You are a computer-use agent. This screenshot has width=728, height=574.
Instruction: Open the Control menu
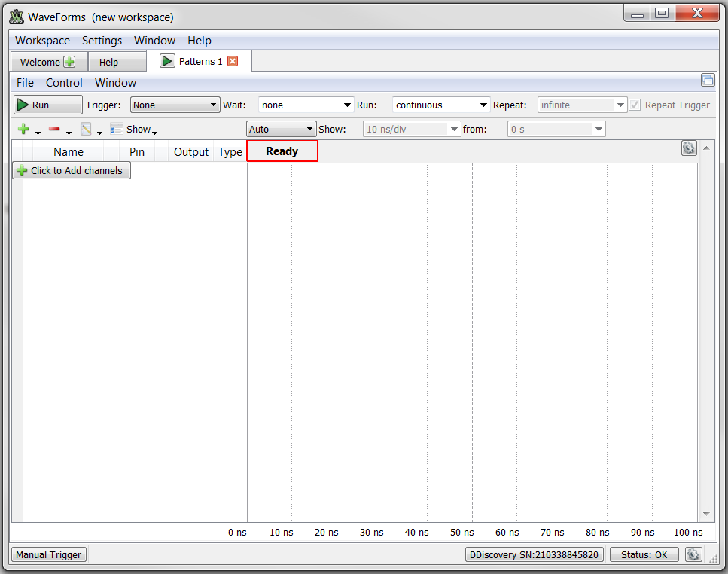[64, 83]
